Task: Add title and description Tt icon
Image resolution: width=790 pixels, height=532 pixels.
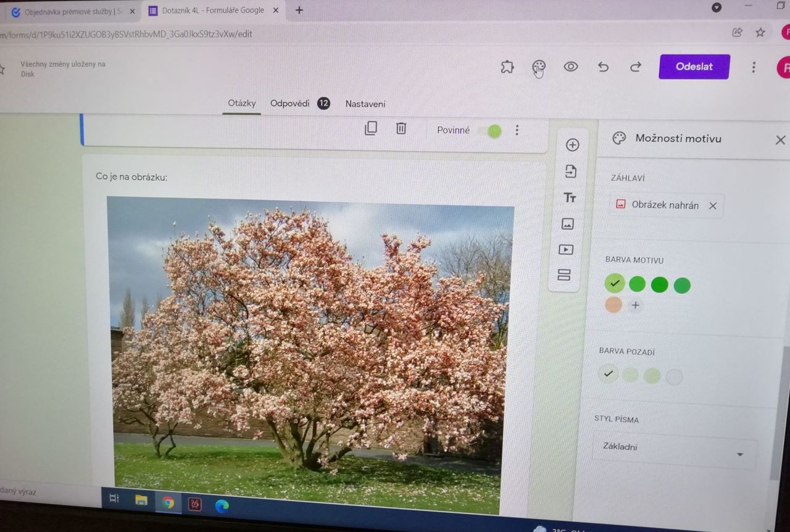Action: pos(569,197)
